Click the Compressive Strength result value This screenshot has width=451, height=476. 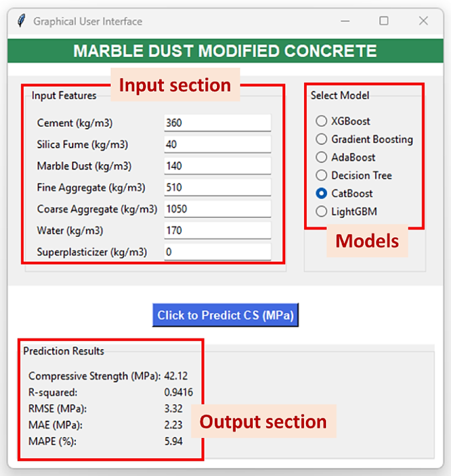(176, 376)
